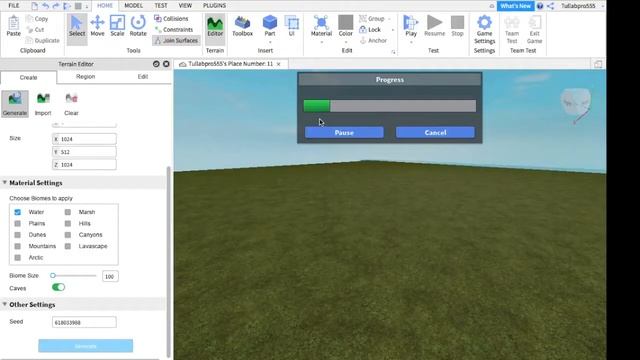The width and height of the screenshot is (640, 360).
Task: Click the Group button
Action: click(372, 19)
